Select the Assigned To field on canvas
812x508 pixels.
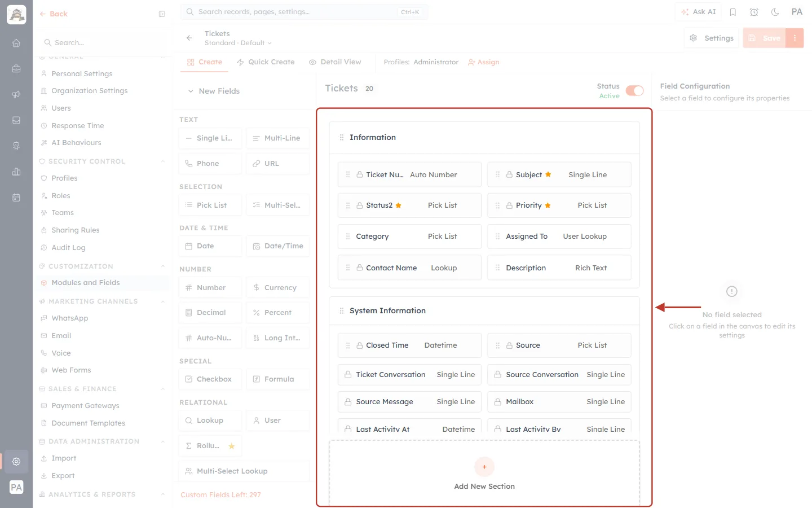tap(559, 237)
